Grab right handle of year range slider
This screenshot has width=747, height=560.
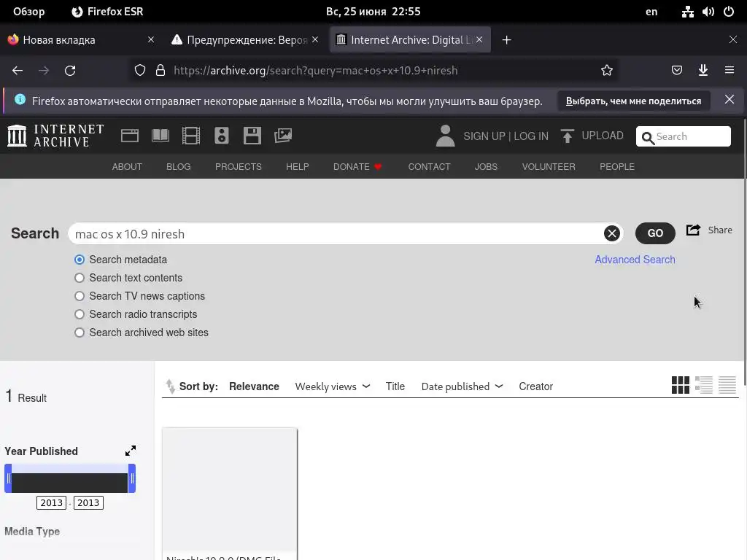pos(132,478)
